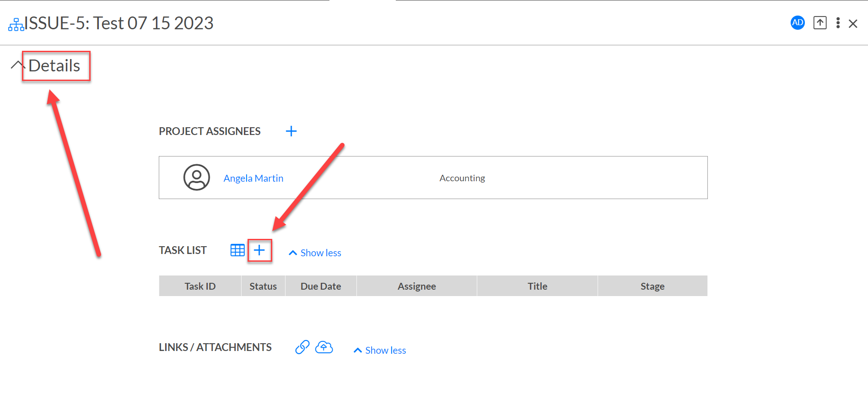Close the ISSUE-5 panel

click(853, 24)
